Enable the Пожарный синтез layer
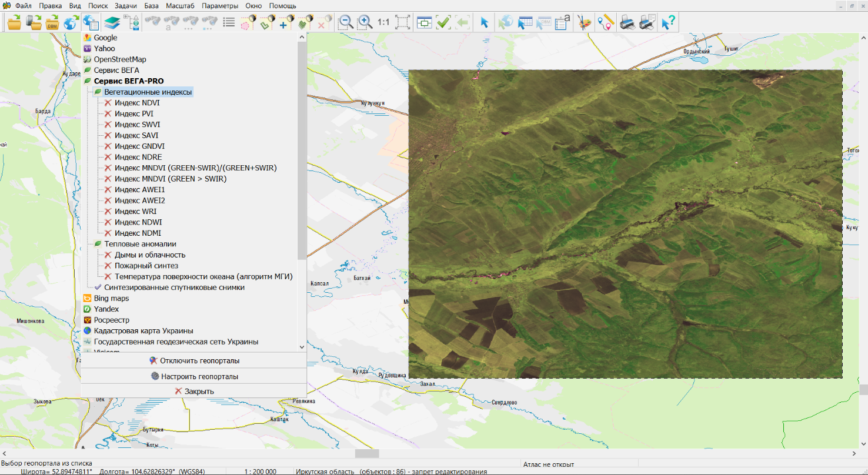The height and width of the screenshot is (475, 868). 108,266
